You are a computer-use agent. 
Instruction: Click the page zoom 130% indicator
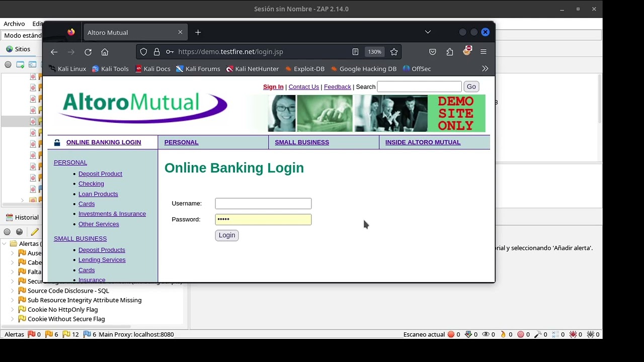tap(374, 52)
